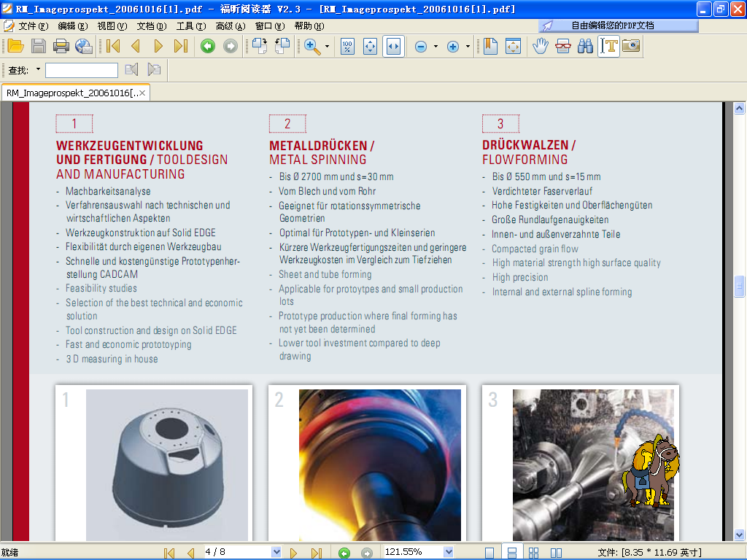Click the full screen view icon
The height and width of the screenshot is (560, 747).
[513, 46]
